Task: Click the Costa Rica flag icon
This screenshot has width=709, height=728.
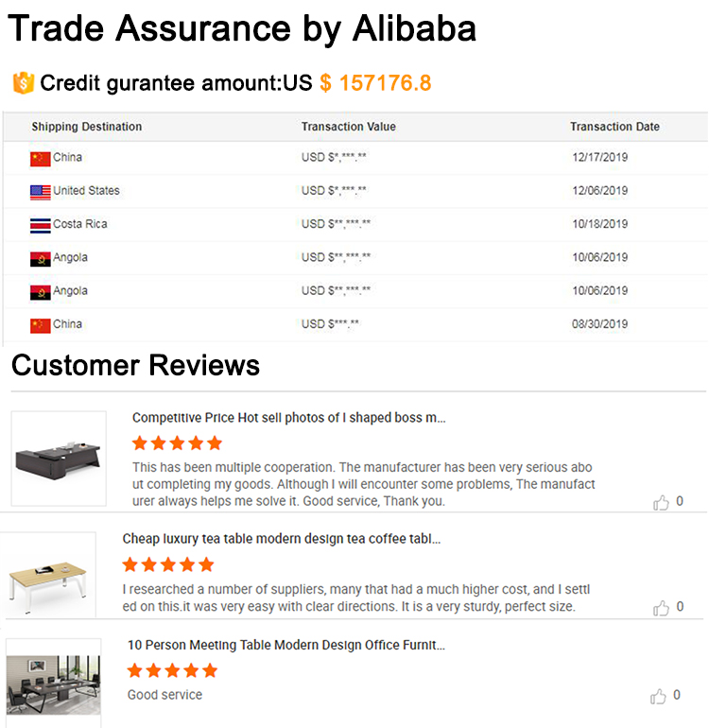Action: pos(40,225)
